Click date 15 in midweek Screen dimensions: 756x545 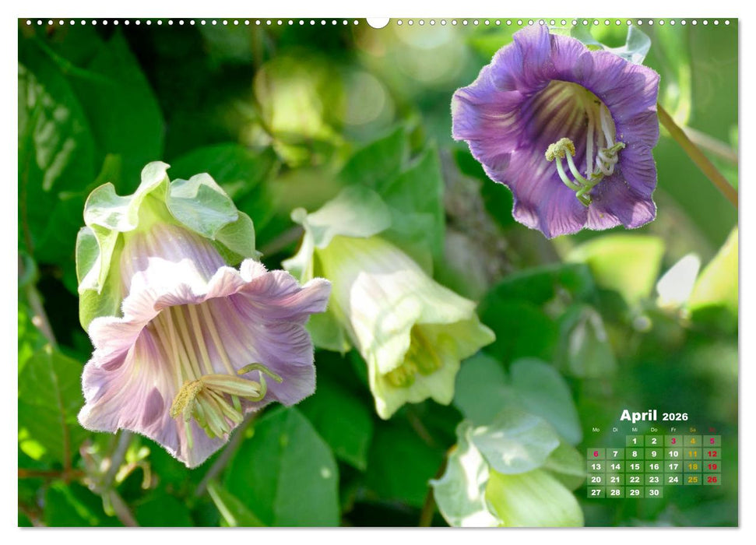coord(635,466)
